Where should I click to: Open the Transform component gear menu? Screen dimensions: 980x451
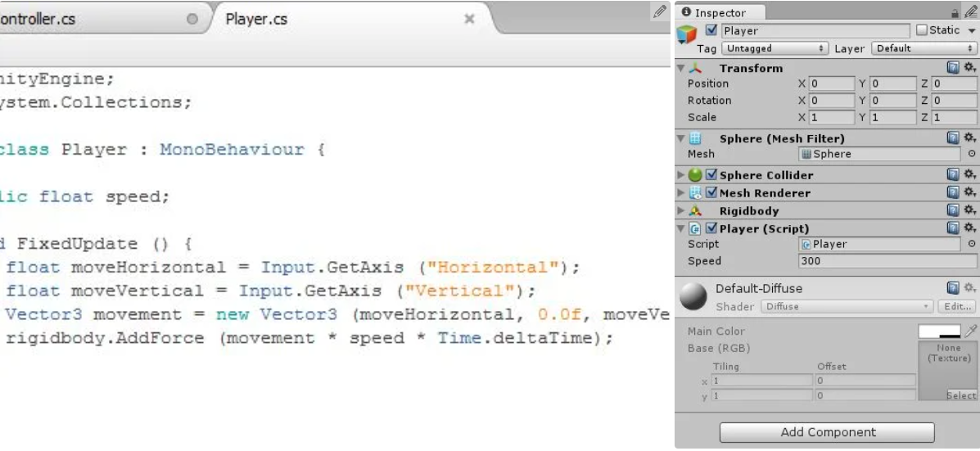970,68
